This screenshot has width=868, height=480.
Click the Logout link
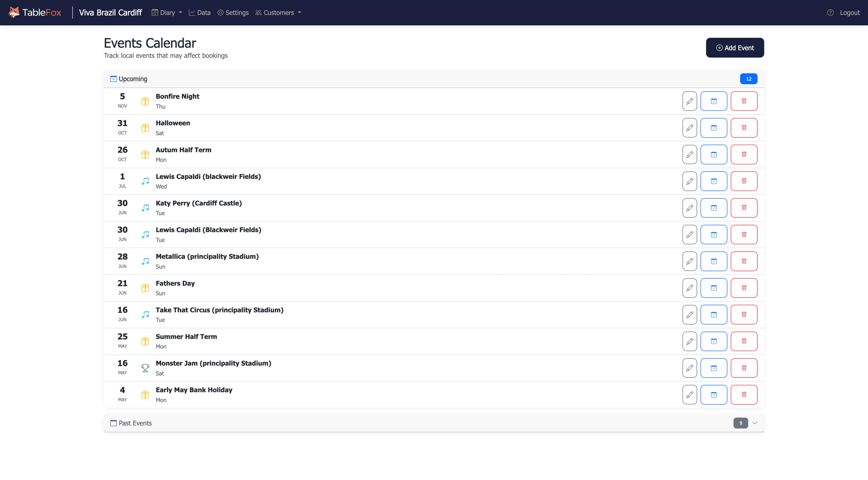(849, 12)
